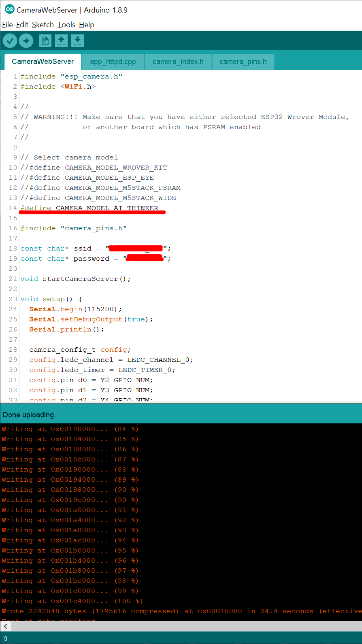Click the console horizontal scrollbar track

pos(186,626)
